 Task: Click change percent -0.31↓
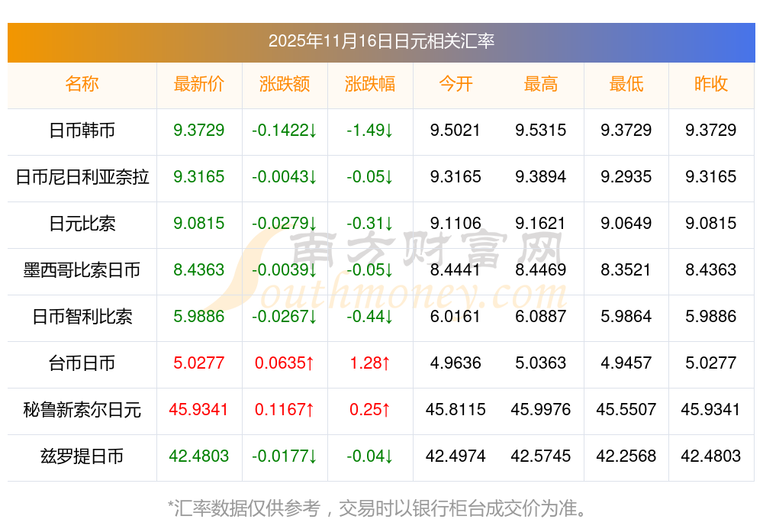tap(370, 224)
